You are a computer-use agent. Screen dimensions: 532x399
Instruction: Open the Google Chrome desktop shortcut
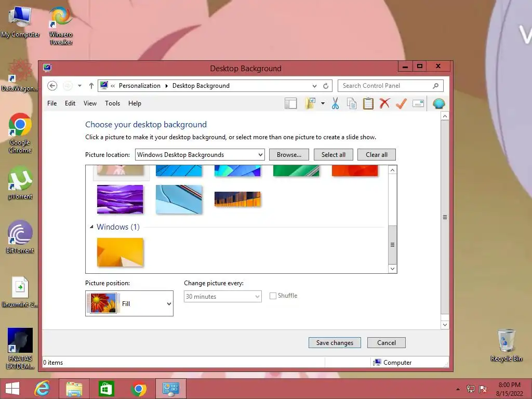[20, 133]
